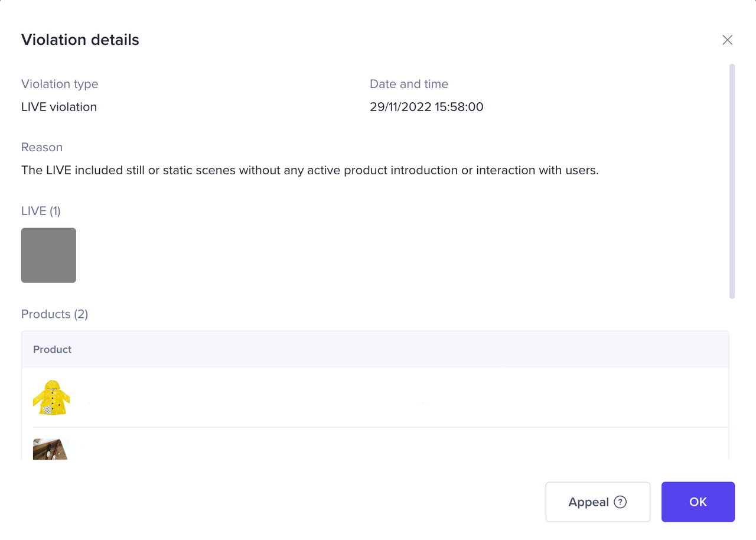Select the 'LIVE violation' type text
The width and height of the screenshot is (756, 540).
(x=59, y=107)
